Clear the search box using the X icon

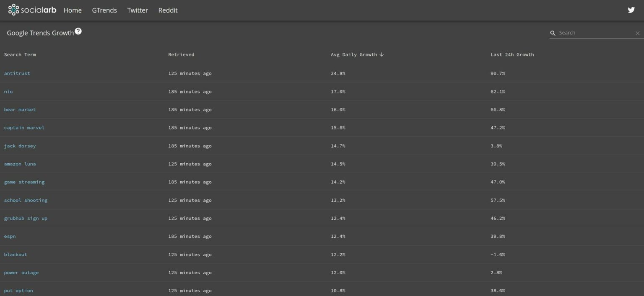(x=637, y=33)
